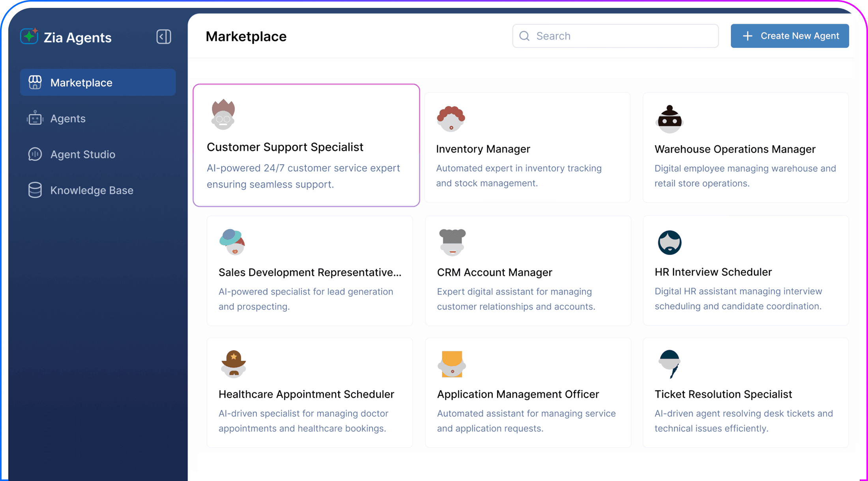Click the CRM Account Manager avatar
The width and height of the screenshot is (868, 481).
pos(452,242)
